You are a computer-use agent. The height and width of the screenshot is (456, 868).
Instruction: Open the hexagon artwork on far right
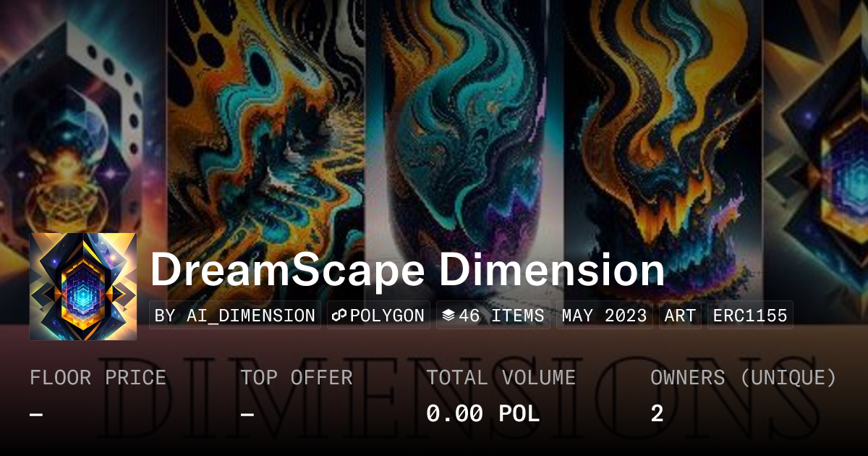[x=817, y=145]
